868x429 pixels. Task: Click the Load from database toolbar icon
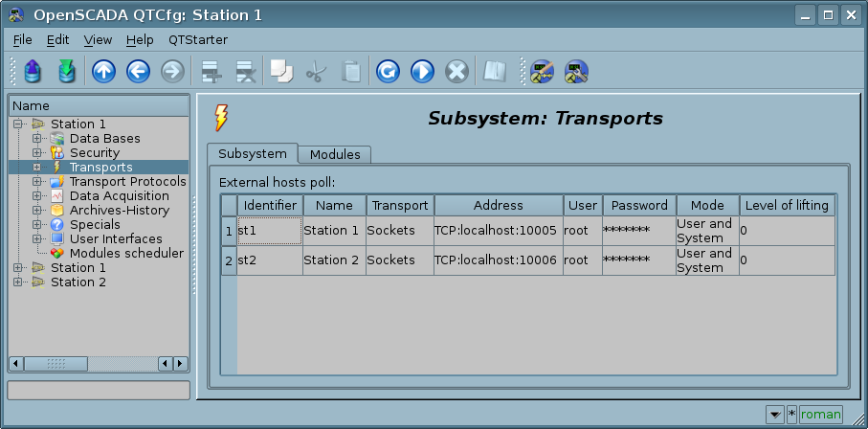click(33, 71)
